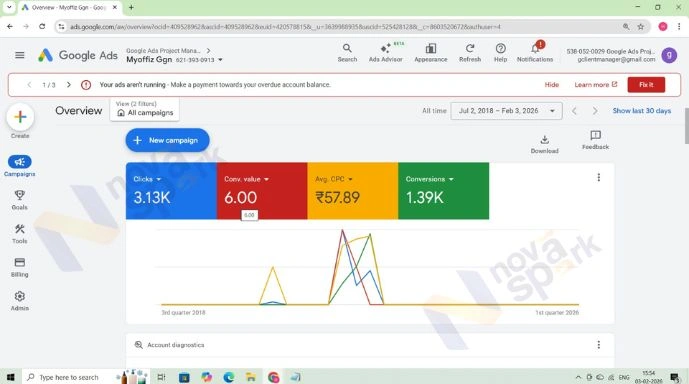Go to next alert notification
Image resolution: width=689 pixels, height=384 pixels.
(69, 84)
